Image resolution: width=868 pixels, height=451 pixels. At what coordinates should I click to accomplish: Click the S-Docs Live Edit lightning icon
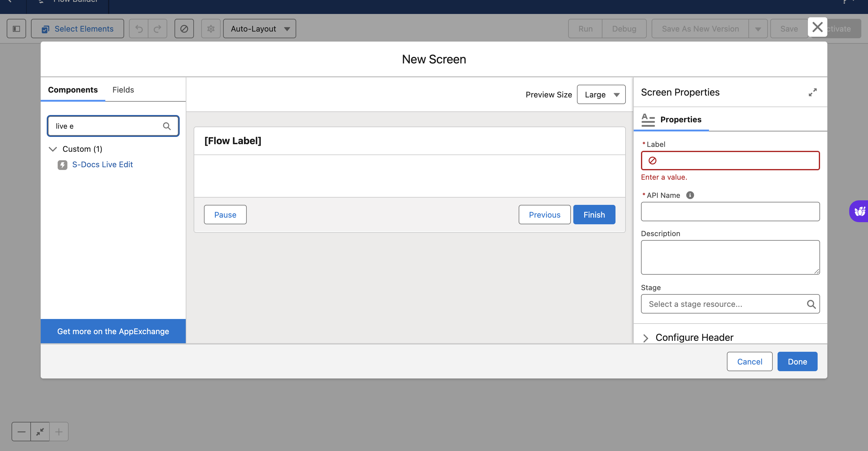62,165
